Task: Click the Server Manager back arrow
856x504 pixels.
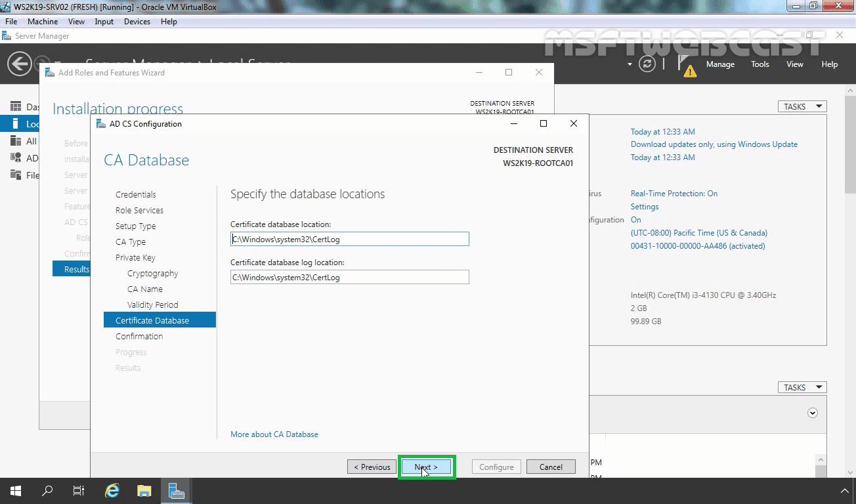Action: tap(19, 64)
